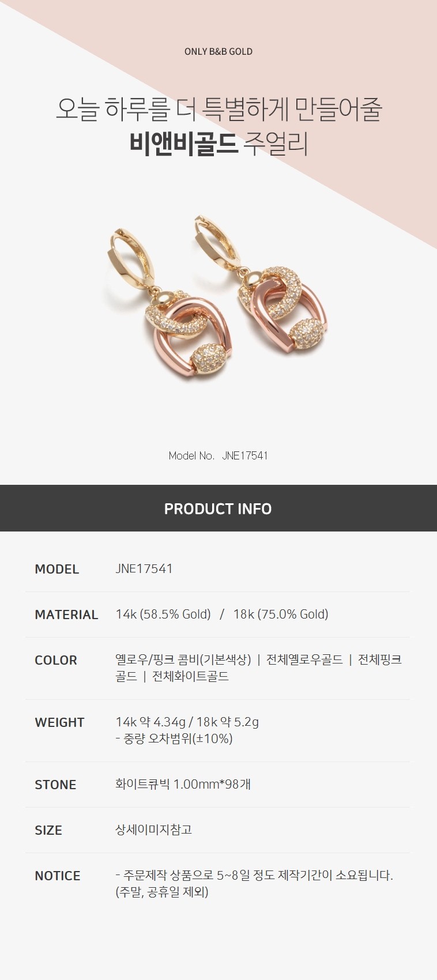Click the 상세이미지참고 size value

pyautogui.click(x=153, y=830)
